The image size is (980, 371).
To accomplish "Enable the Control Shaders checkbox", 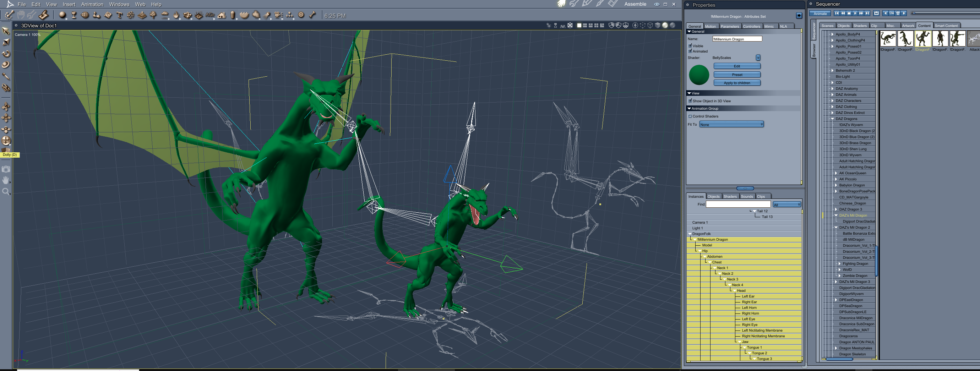I will pos(690,116).
